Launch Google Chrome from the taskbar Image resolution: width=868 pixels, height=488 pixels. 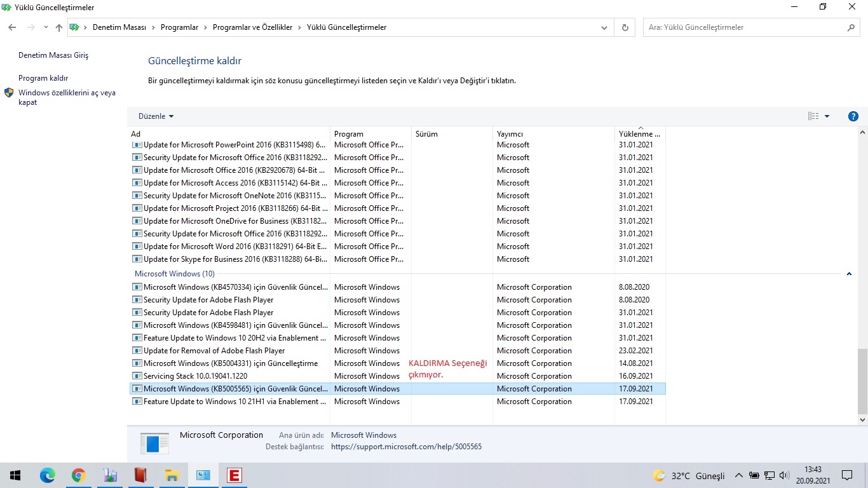tap(78, 475)
